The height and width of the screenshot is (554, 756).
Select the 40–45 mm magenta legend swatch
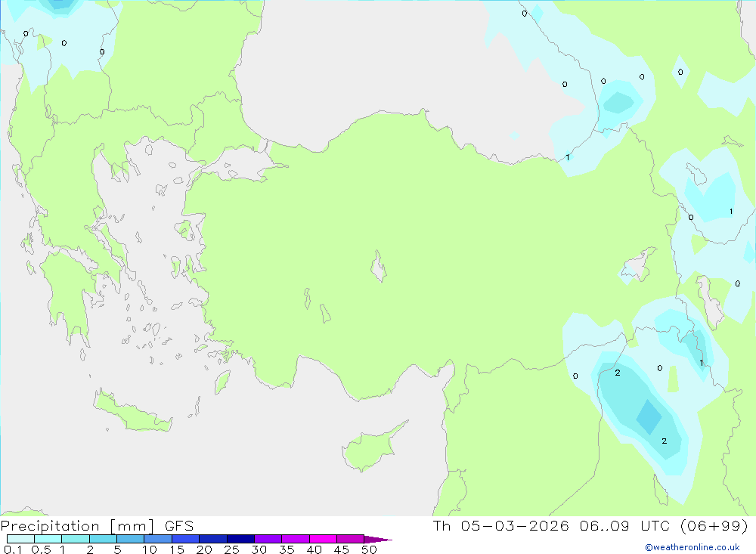tap(323, 539)
